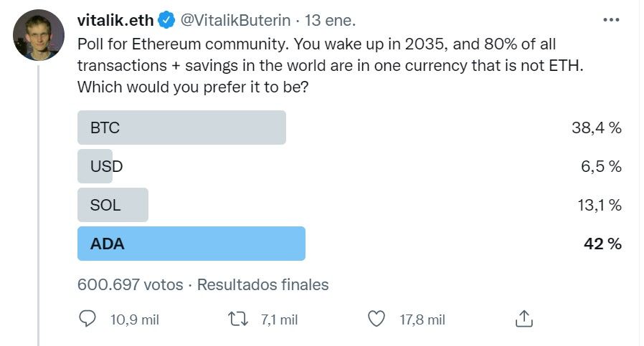Open @VitalikButerin handle link
Viewport: 644px width, 346px height.
point(236,20)
